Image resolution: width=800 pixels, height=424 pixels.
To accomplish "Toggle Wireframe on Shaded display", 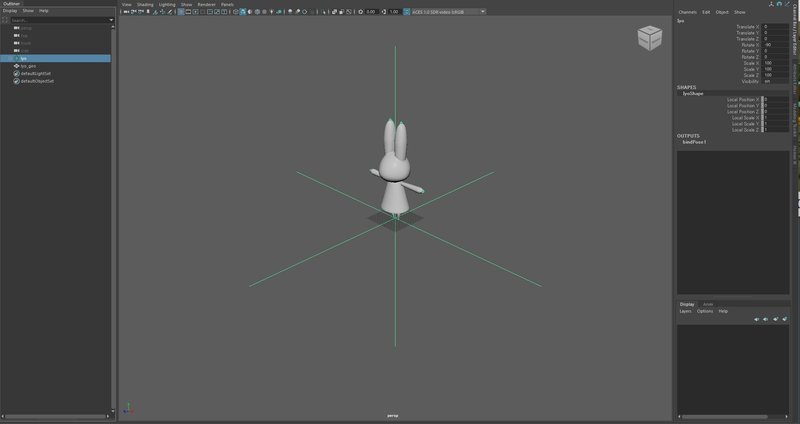I will pyautogui.click(x=257, y=11).
